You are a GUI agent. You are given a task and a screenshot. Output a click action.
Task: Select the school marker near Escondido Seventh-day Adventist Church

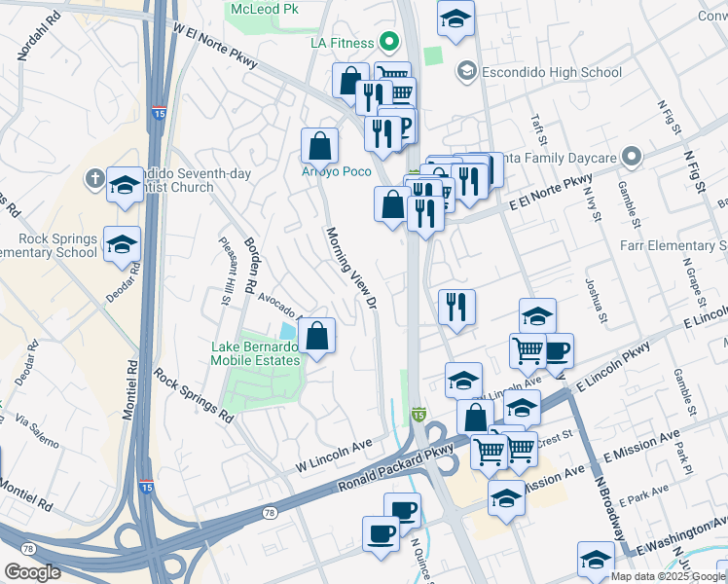click(x=125, y=185)
